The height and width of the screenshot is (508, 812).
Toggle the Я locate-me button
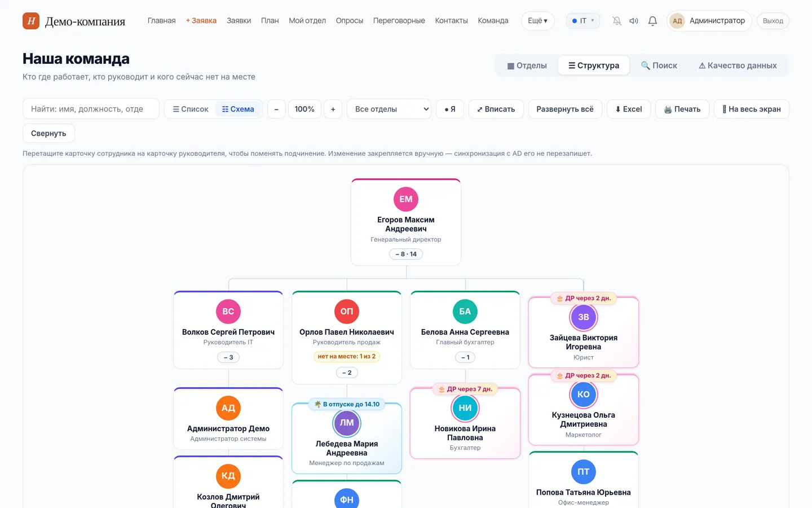click(x=450, y=109)
